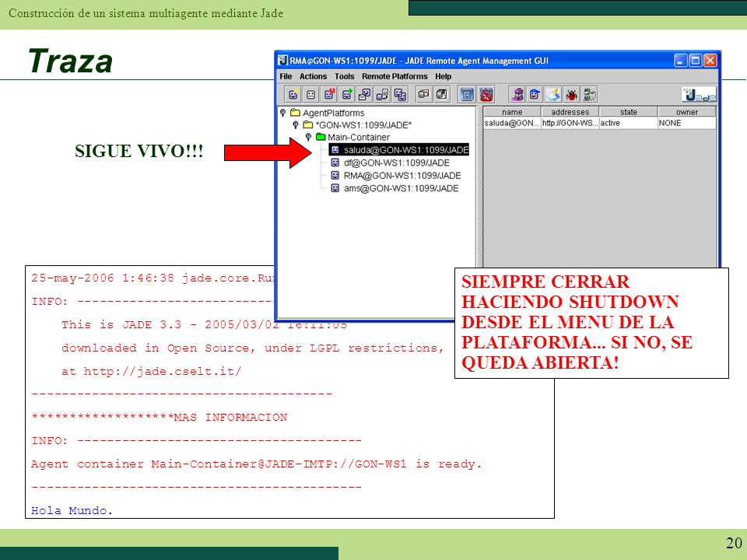Start the Sniffer agent spy icon

coord(517,94)
